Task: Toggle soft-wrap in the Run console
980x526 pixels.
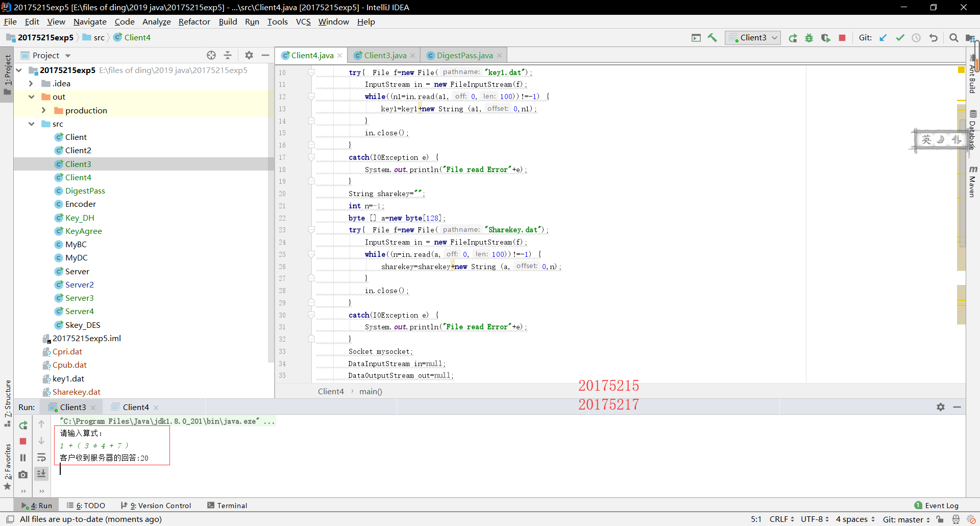Action: [x=41, y=458]
